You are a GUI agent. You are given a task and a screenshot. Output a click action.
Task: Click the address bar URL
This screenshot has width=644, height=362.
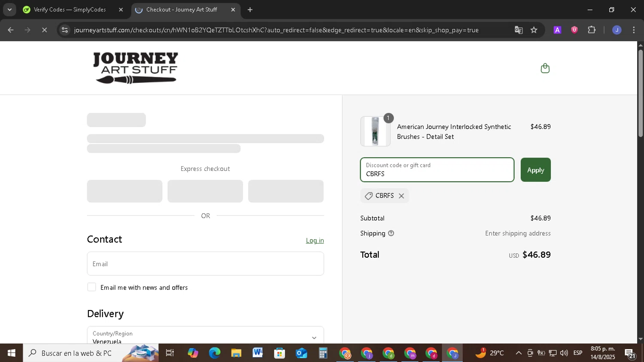276,30
